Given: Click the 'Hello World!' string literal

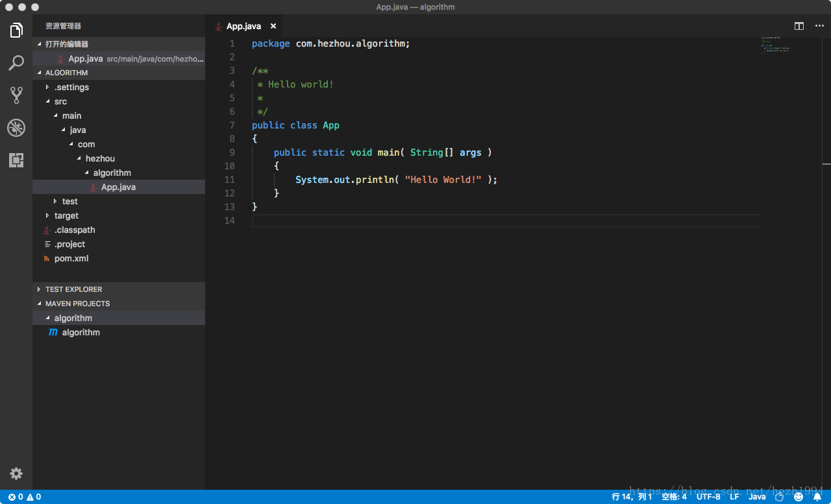Looking at the screenshot, I should click(443, 180).
